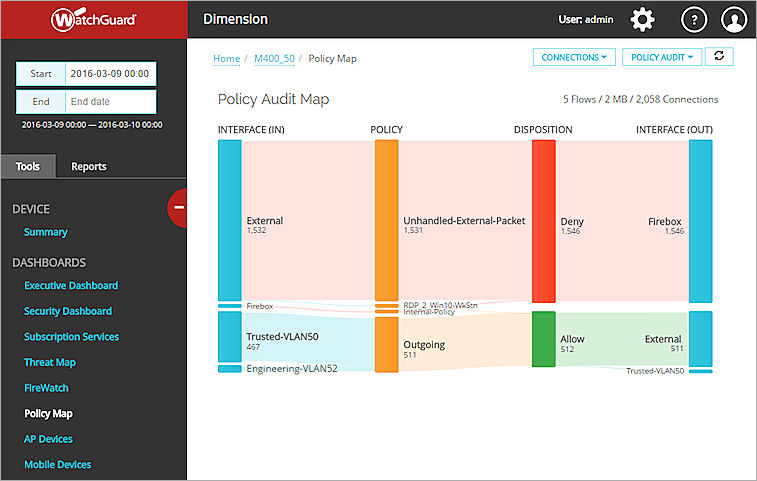The height and width of the screenshot is (481, 757).
Task: Open the Policy Audit dropdown
Action: (661, 57)
